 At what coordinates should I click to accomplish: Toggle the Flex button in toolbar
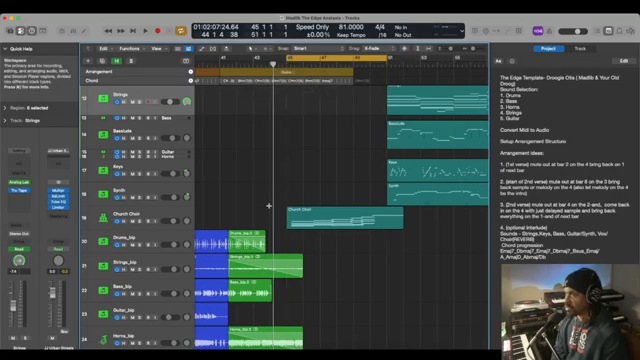click(213, 49)
